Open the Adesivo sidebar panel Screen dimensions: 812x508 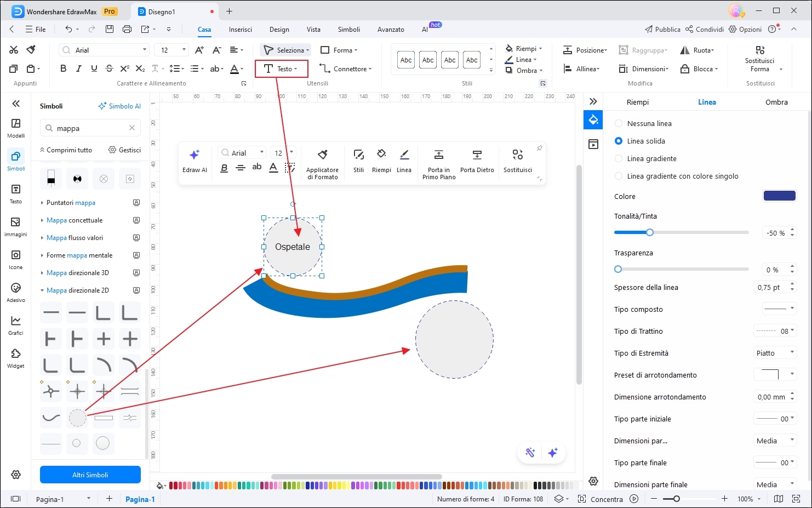16,293
